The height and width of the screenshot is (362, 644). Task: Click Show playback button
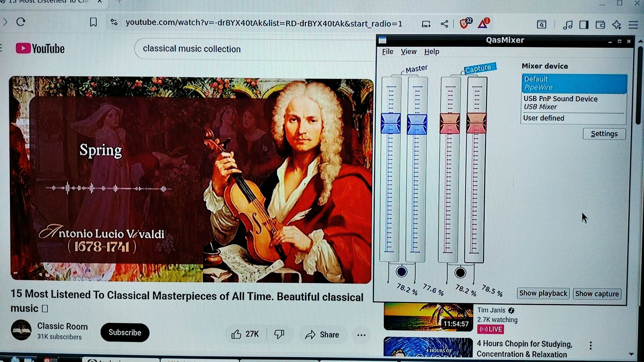pyautogui.click(x=543, y=294)
